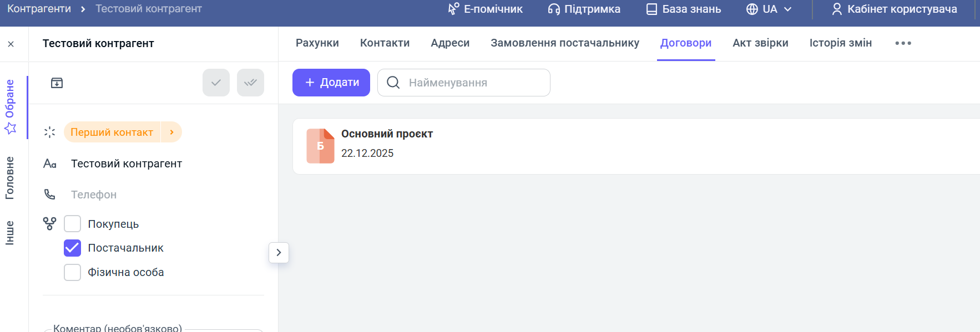Open the Основний проєкт document icon
Image resolution: width=980 pixels, height=332 pixels.
pyautogui.click(x=320, y=146)
